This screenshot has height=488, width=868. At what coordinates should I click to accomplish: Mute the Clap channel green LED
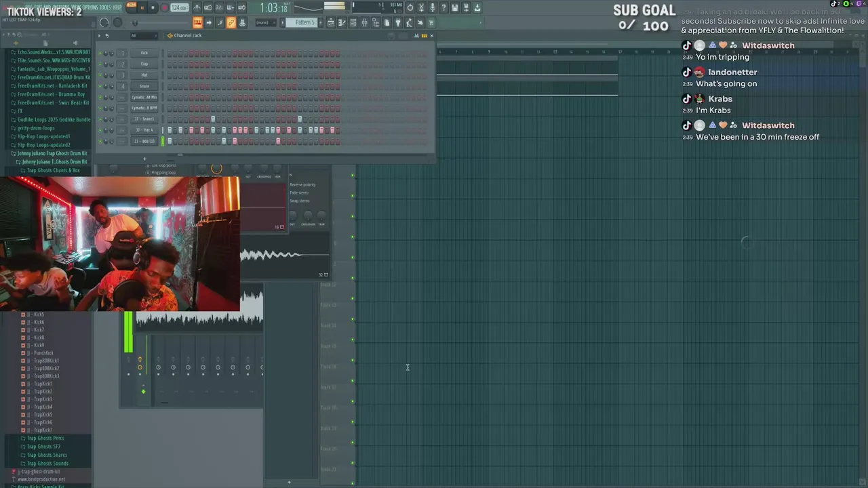tap(100, 64)
